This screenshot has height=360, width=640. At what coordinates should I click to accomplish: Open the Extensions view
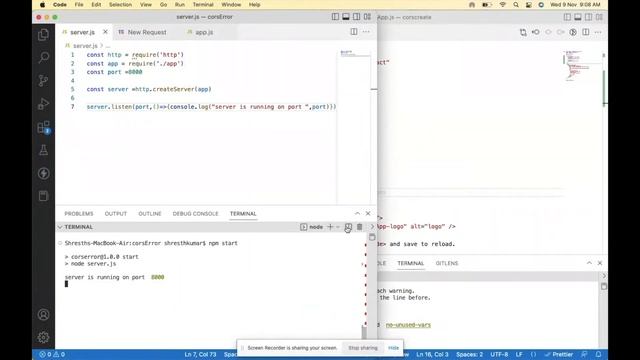[43, 127]
